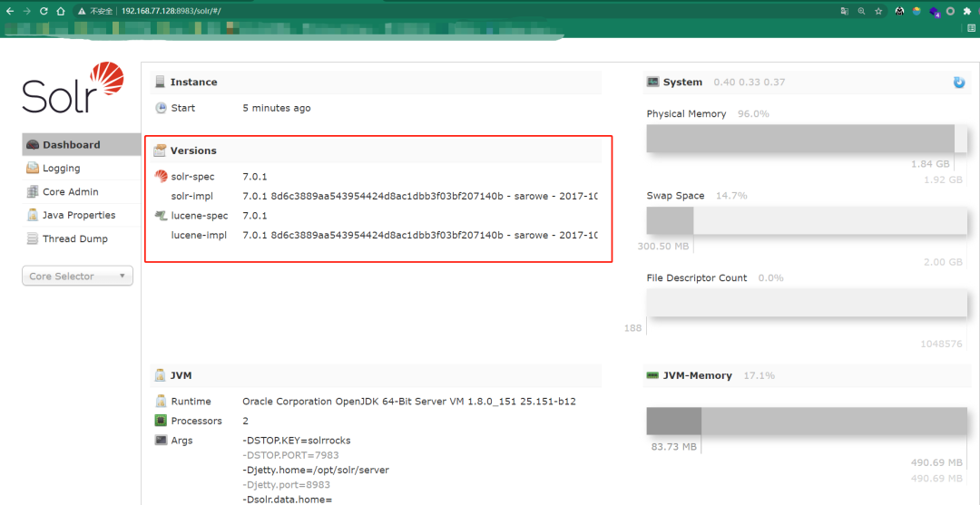Click the JVM section header icon
This screenshot has height=505, width=980.
click(161, 375)
